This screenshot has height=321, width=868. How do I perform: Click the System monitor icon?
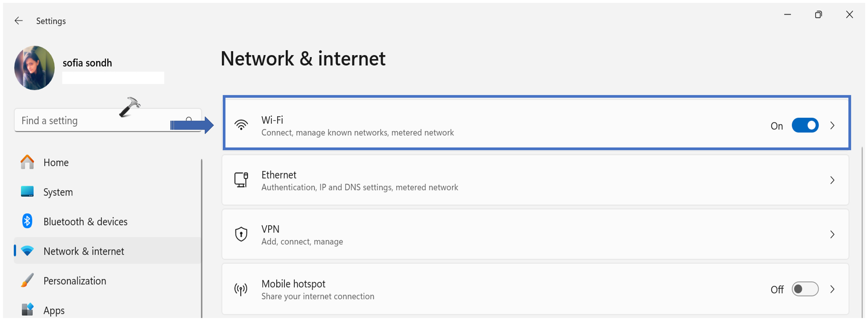click(27, 192)
